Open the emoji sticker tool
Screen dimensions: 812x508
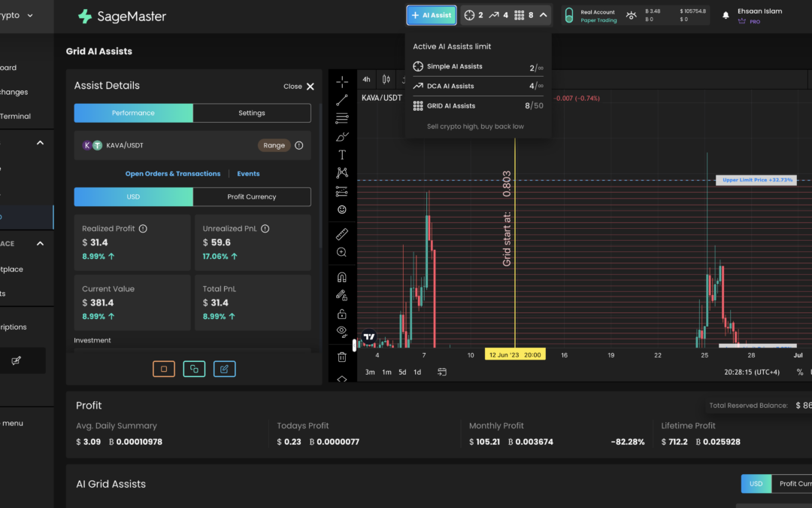pos(342,209)
